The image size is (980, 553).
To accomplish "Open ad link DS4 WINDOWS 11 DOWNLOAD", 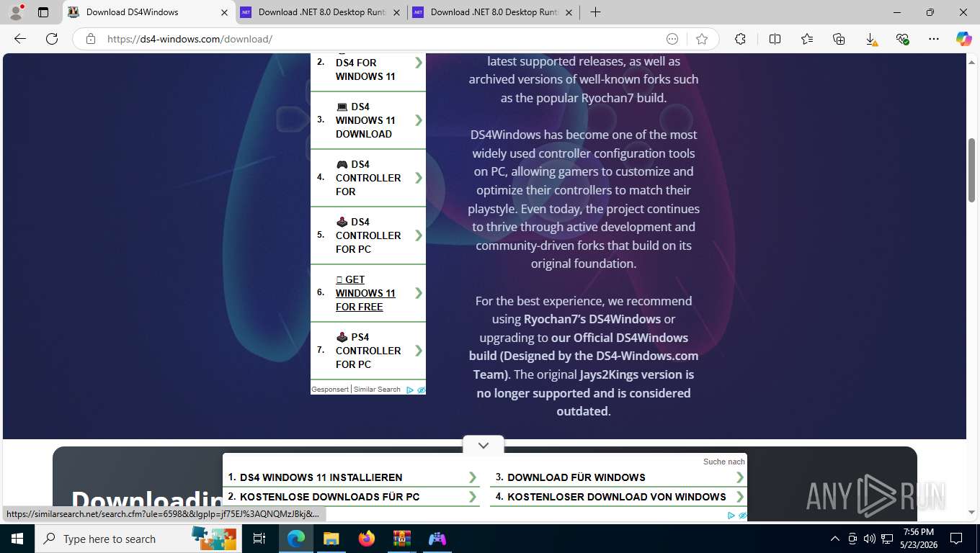I will pyautogui.click(x=365, y=120).
